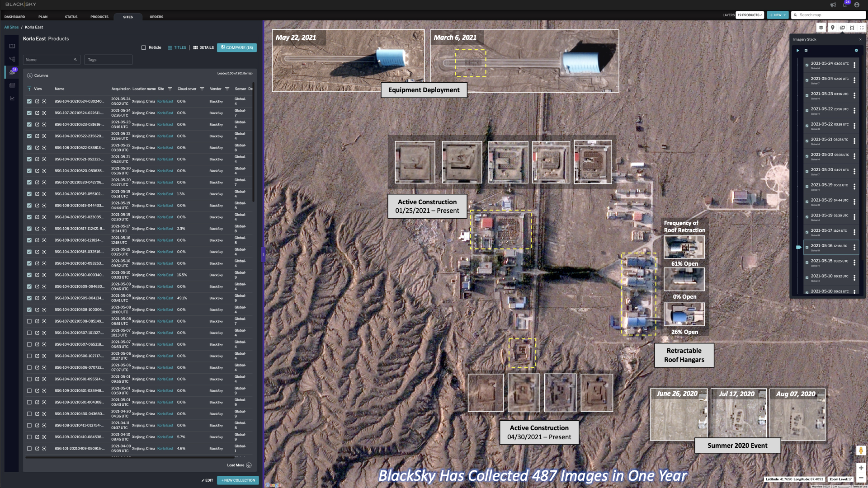Click Load More to expand list
The height and width of the screenshot is (488, 868).
[x=239, y=465]
